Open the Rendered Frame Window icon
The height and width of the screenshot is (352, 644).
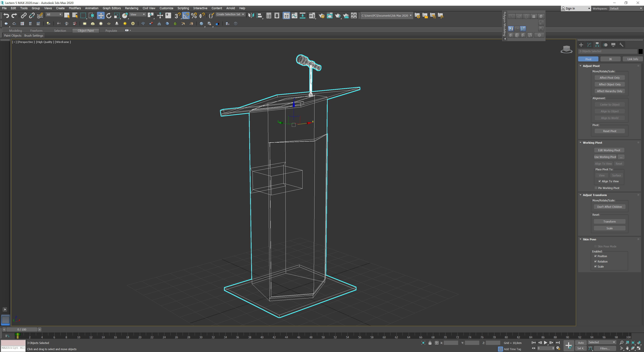[330, 15]
